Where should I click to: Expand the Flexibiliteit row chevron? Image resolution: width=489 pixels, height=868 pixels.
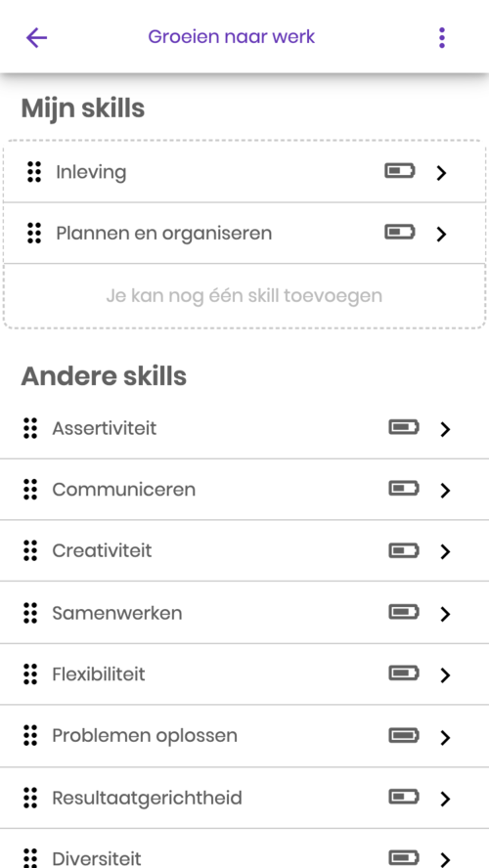click(x=445, y=675)
